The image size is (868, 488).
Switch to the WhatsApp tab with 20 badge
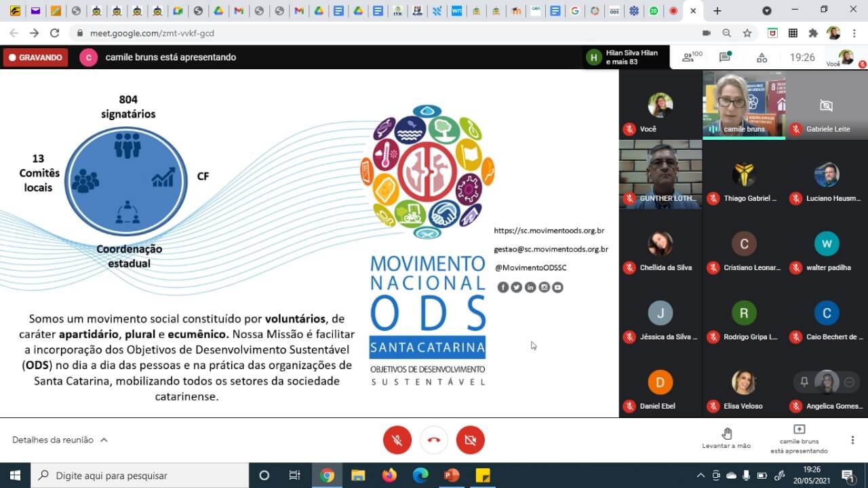click(654, 11)
